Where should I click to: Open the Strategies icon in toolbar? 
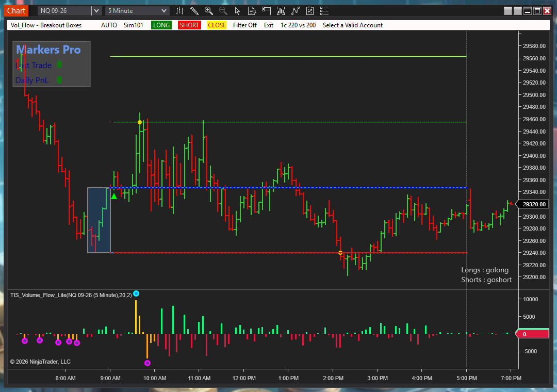[295, 11]
